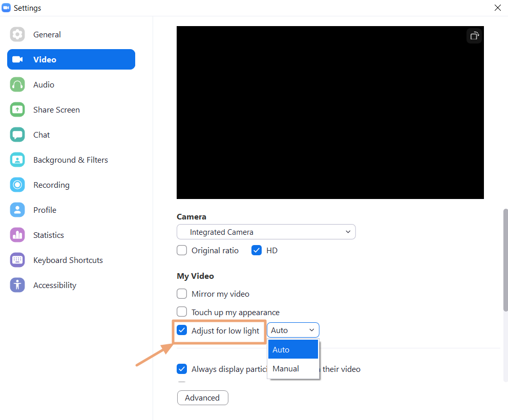This screenshot has width=508, height=420.
Task: Switch to Keyboard Shortcuts section
Action: coord(17,260)
